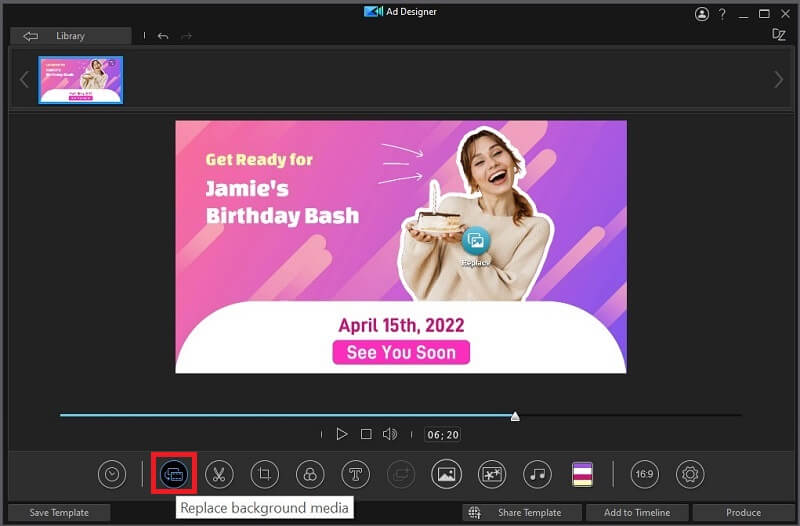Viewport: 800px width, 526px height.
Task: Click the background music note icon
Action: coord(538,473)
